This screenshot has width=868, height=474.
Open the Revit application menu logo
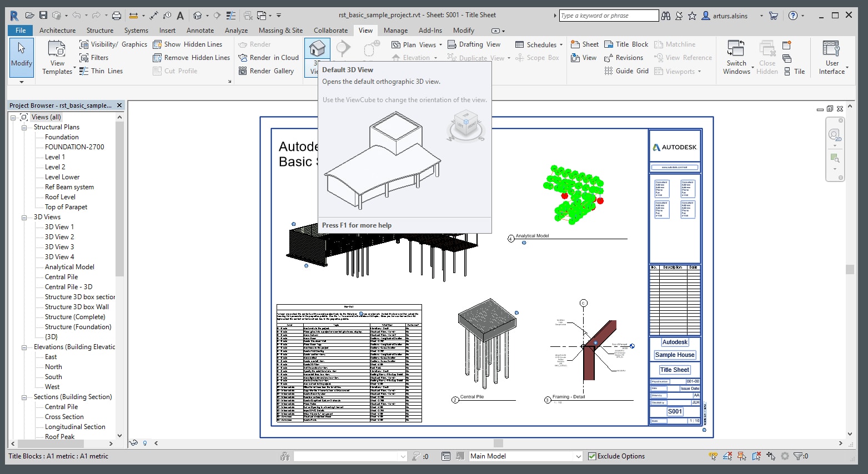(x=14, y=16)
